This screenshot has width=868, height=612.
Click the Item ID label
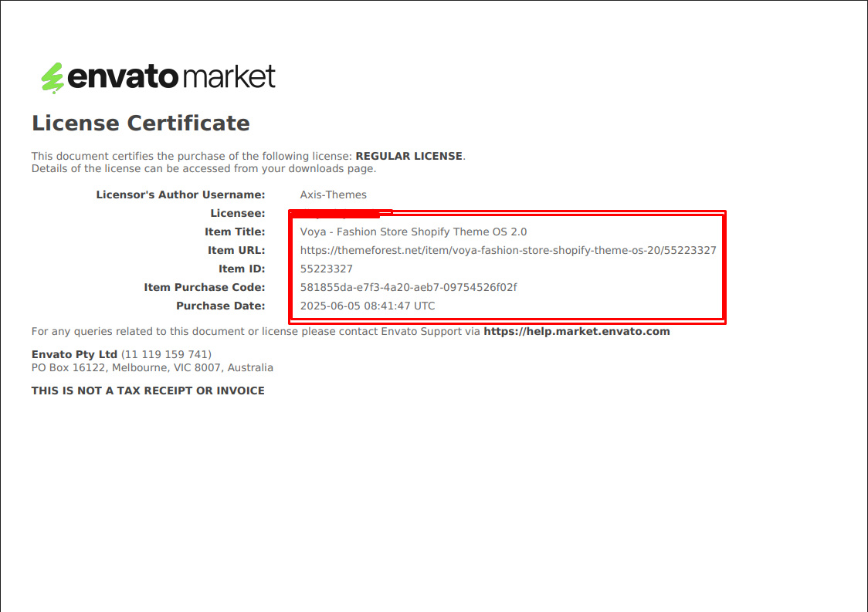coord(242,269)
